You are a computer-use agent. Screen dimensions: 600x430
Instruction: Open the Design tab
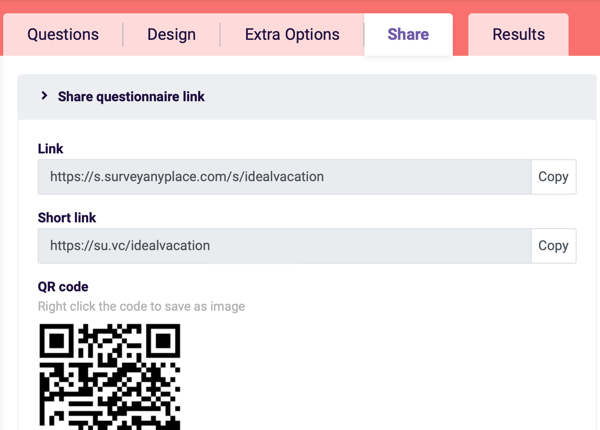click(171, 34)
